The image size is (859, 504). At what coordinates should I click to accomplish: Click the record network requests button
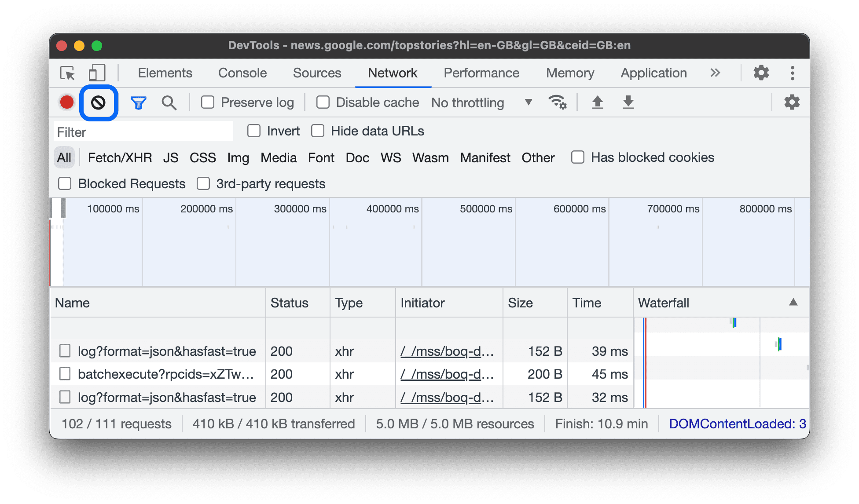[x=67, y=102]
